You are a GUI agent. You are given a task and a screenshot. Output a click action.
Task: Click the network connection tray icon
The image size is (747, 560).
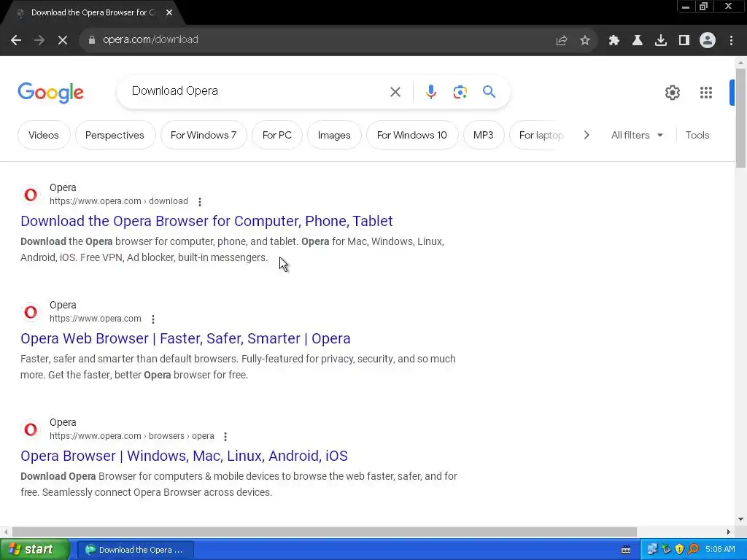[x=652, y=550]
